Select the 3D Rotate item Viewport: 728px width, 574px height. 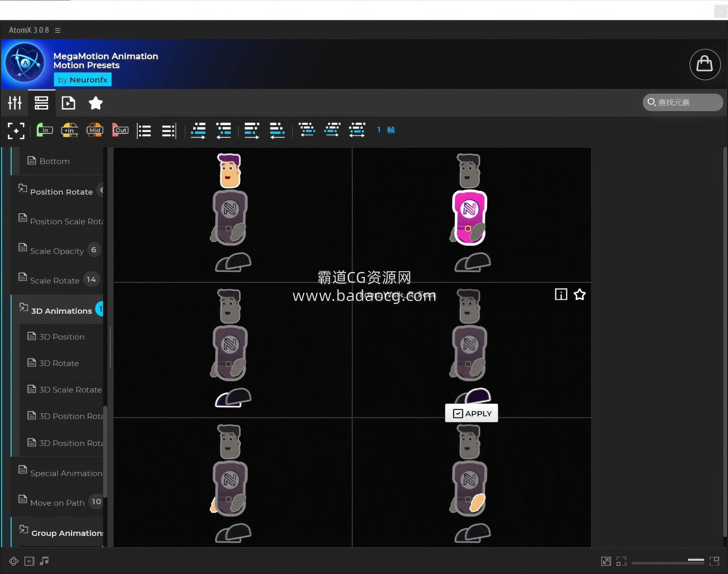[x=61, y=363]
